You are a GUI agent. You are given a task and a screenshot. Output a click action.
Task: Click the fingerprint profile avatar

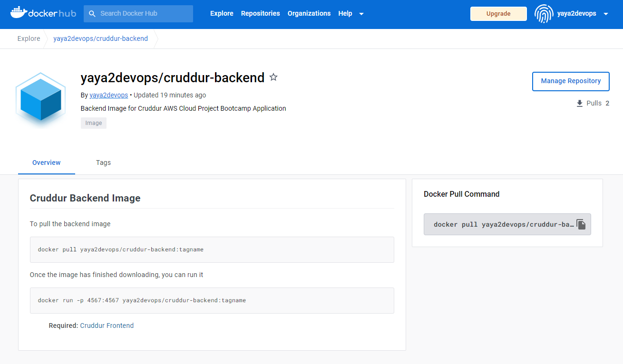tap(544, 14)
